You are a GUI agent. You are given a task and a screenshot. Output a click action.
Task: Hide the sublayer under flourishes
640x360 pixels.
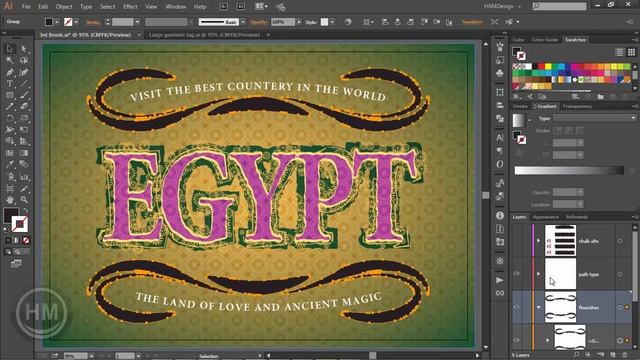point(517,340)
